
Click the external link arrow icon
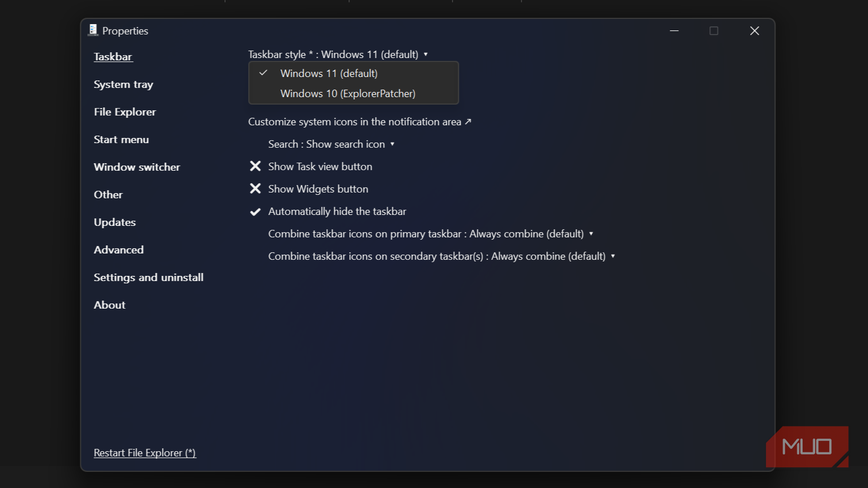(468, 121)
